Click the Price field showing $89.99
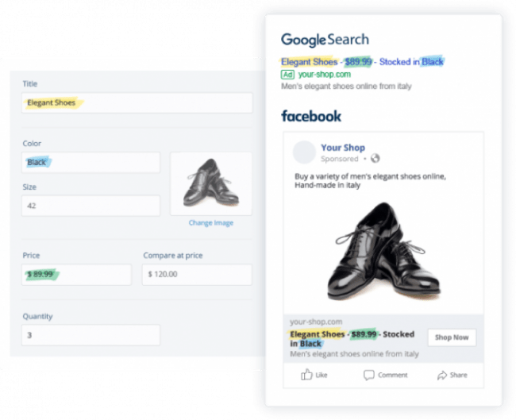 pos(76,275)
